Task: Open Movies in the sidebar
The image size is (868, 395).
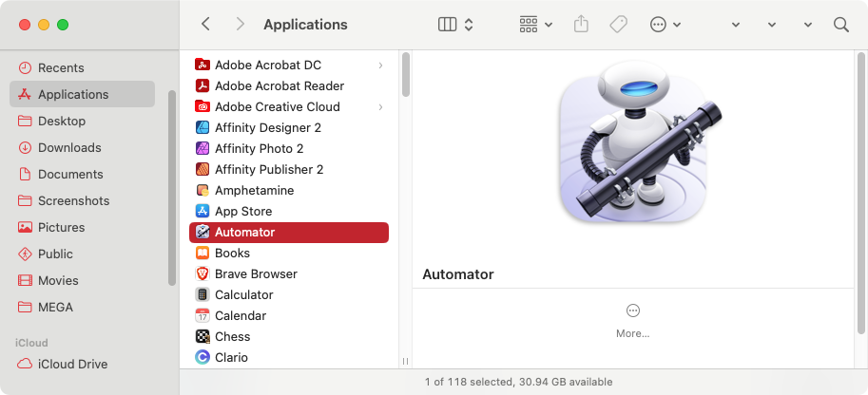Action: tap(82, 280)
